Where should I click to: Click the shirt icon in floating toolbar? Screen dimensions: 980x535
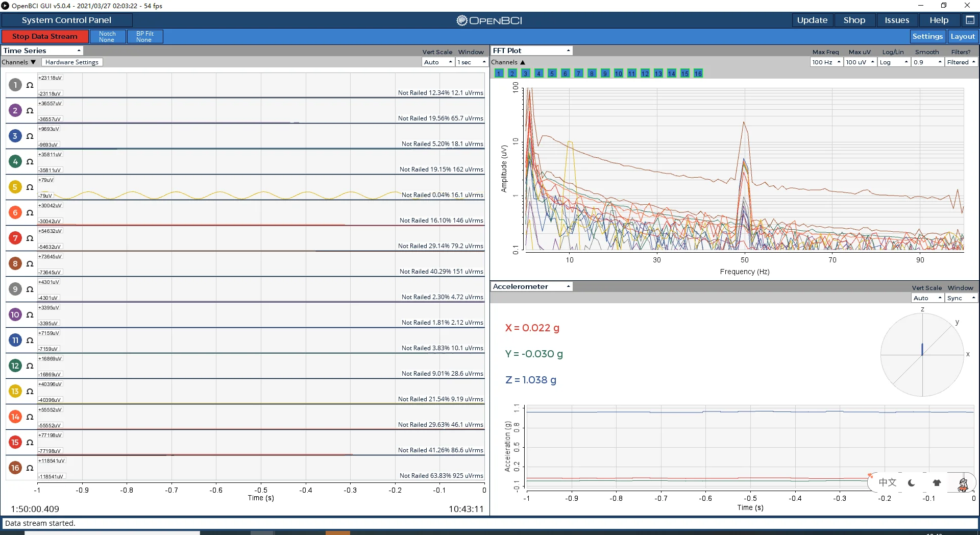[x=937, y=482]
